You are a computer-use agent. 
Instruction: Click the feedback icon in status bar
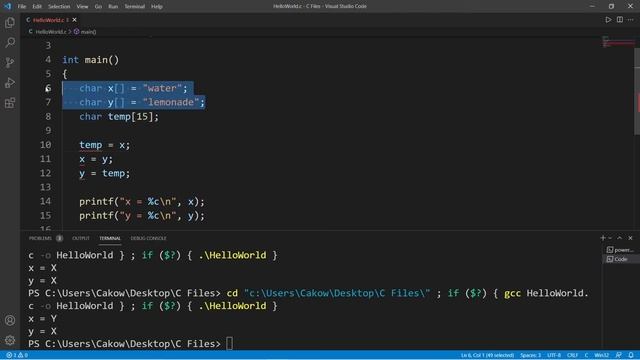[619, 355]
